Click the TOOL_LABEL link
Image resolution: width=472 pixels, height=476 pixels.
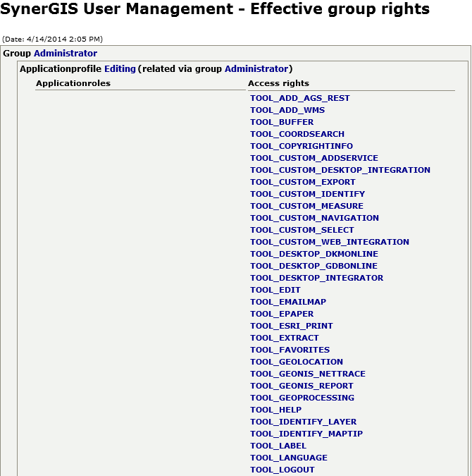pos(278,446)
